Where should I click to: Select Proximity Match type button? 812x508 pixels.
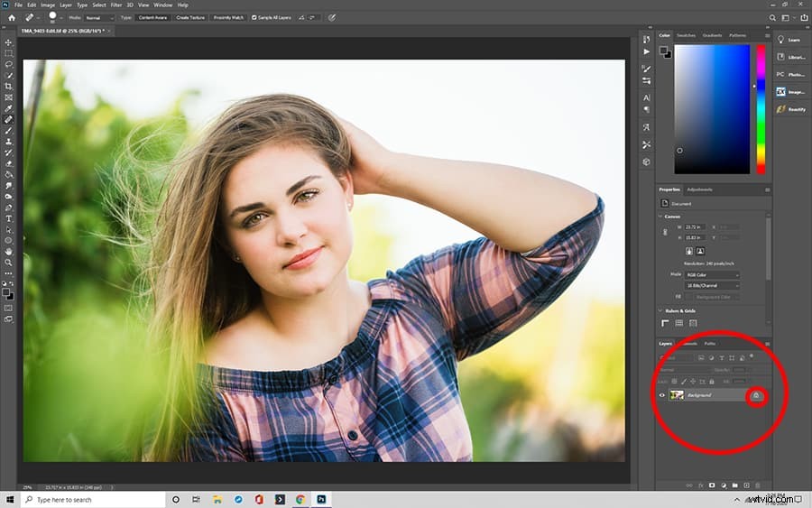click(228, 18)
